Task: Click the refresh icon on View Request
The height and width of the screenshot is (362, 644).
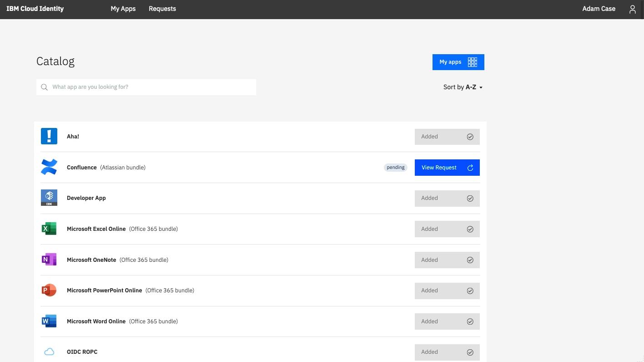Action: click(470, 168)
